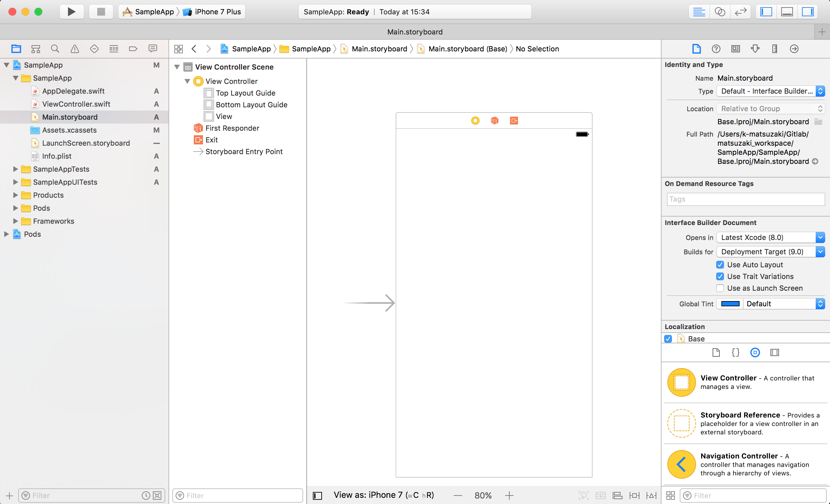This screenshot has height=504, width=830.
Task: Click the On Demand Resource Tags field
Action: [x=745, y=199]
